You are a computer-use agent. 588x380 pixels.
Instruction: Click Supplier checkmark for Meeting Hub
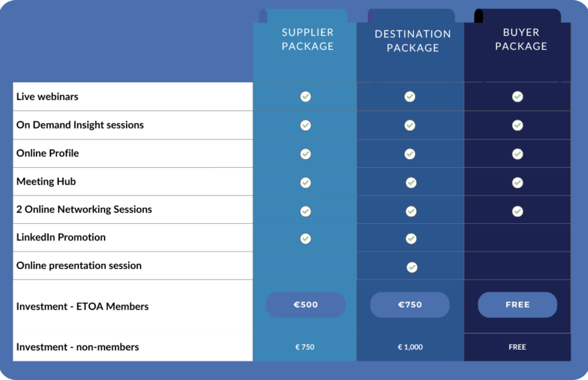pos(306,182)
